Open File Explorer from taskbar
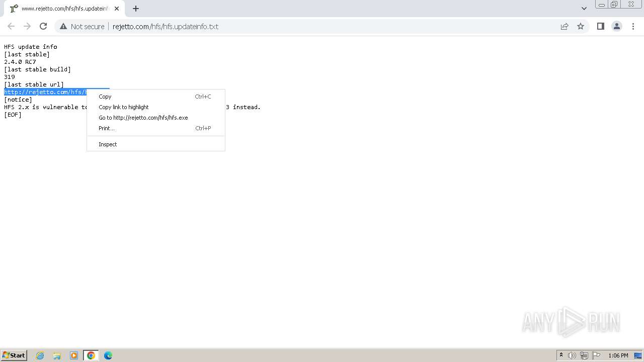This screenshot has height=362, width=644. click(x=57, y=355)
